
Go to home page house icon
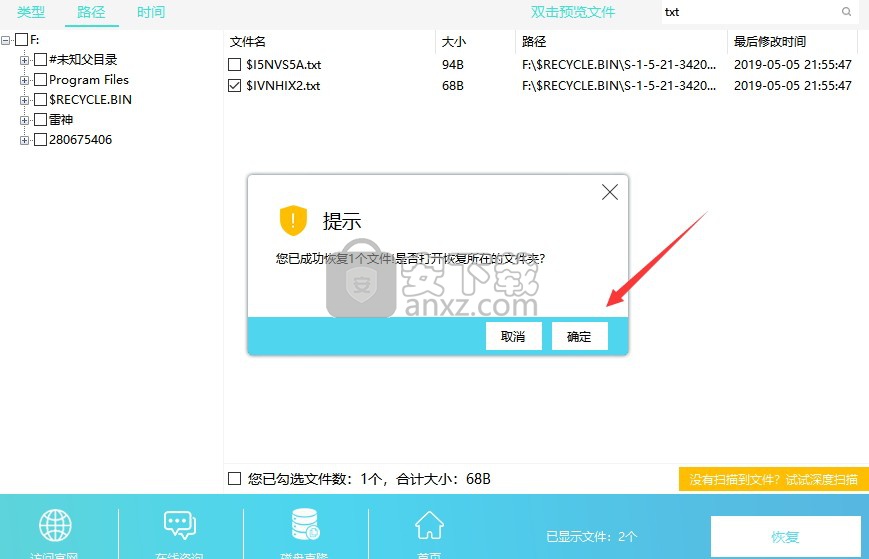tap(430, 525)
